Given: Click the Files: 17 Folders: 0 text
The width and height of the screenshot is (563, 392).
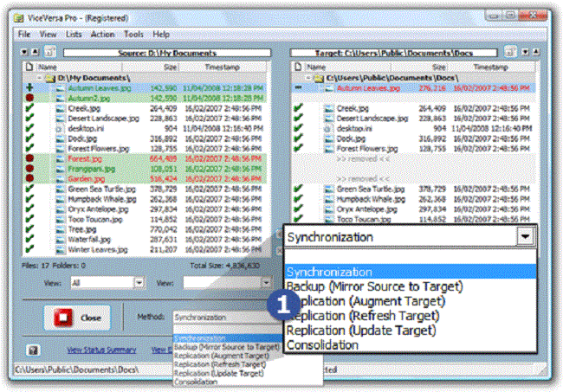Looking at the screenshot, I should [54, 266].
